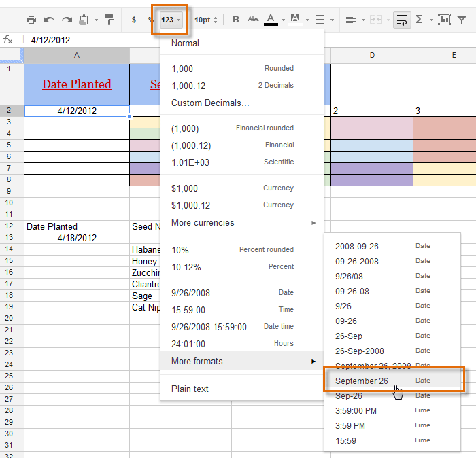
Task: Select cell A13 containing 4/18/2012
Action: click(77, 238)
